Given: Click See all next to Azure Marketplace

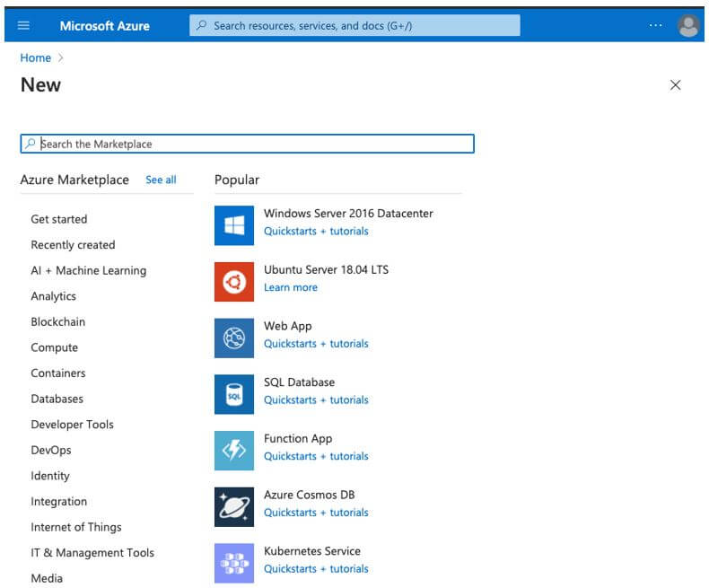Looking at the screenshot, I should pyautogui.click(x=161, y=180).
